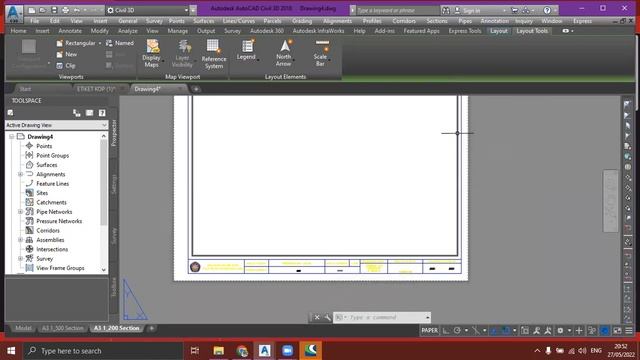Screen dimensions: 640x360
Task: Open Active Drawing View dropdown in Toolspace
Action: click(x=56, y=125)
